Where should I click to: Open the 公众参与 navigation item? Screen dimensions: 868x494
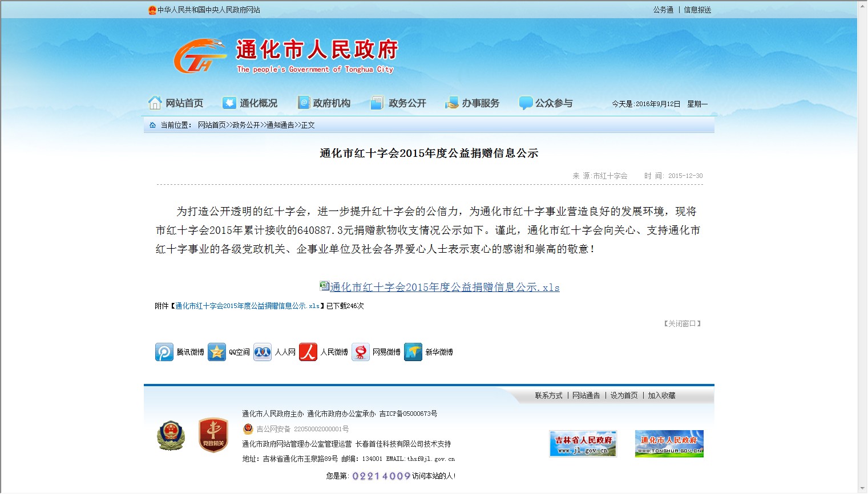(546, 103)
